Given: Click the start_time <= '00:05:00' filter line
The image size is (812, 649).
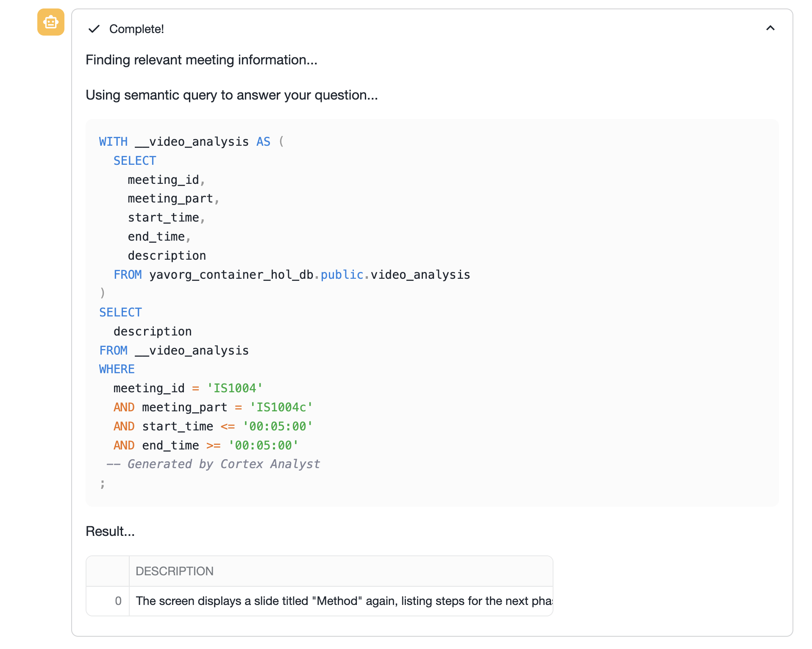Looking at the screenshot, I should pyautogui.click(x=213, y=426).
